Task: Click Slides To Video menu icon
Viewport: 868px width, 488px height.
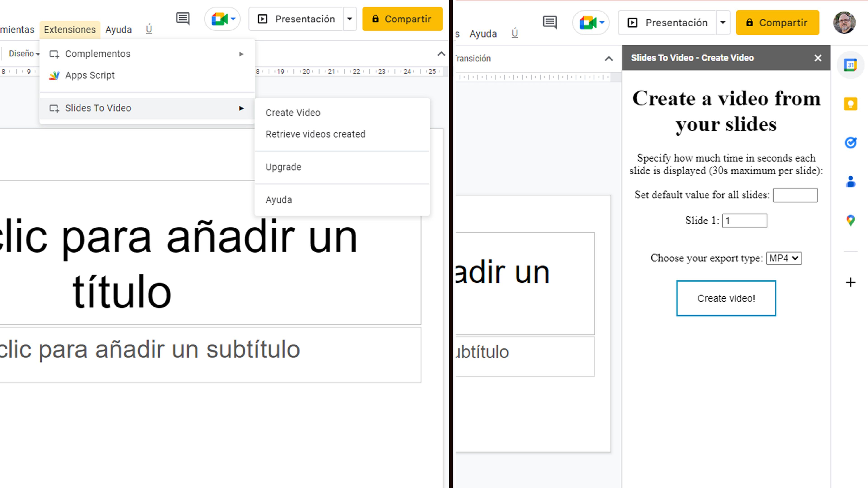Action: coord(54,108)
